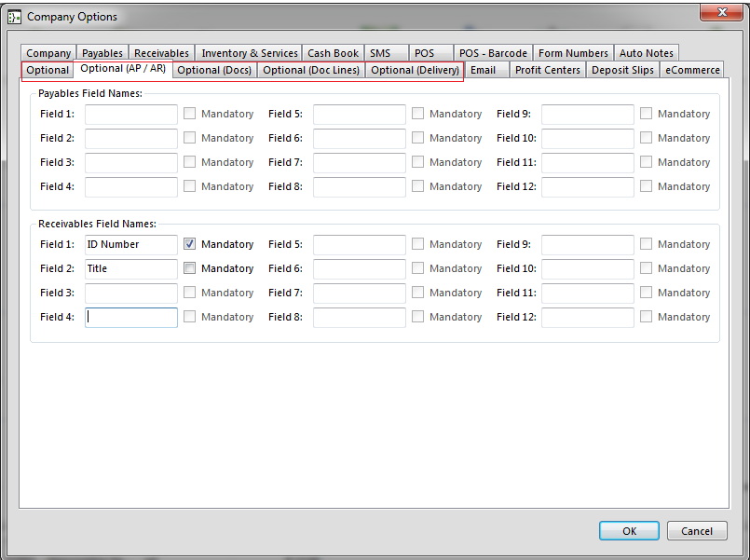Open the Optional (Delivery) tab
The image size is (750, 560).
click(415, 70)
